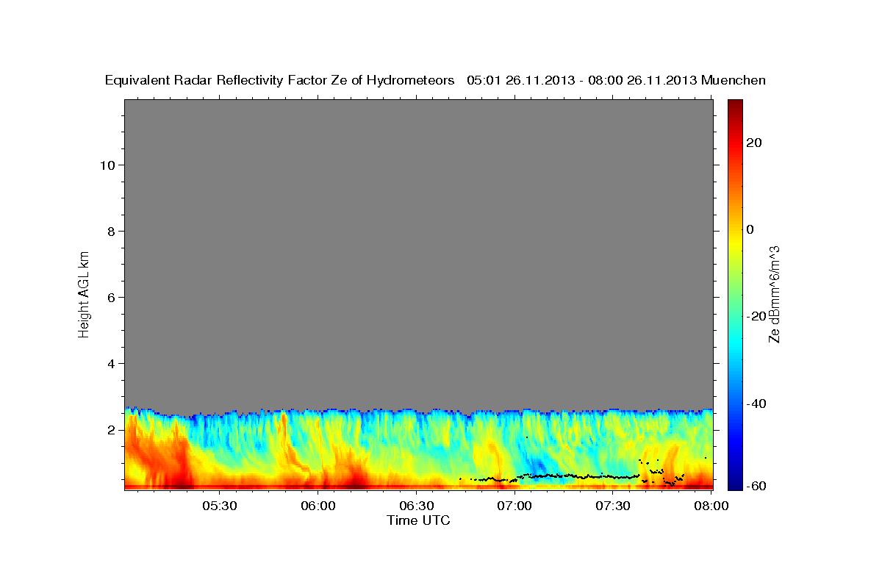Click the '05:30' time tick label

pyautogui.click(x=219, y=506)
